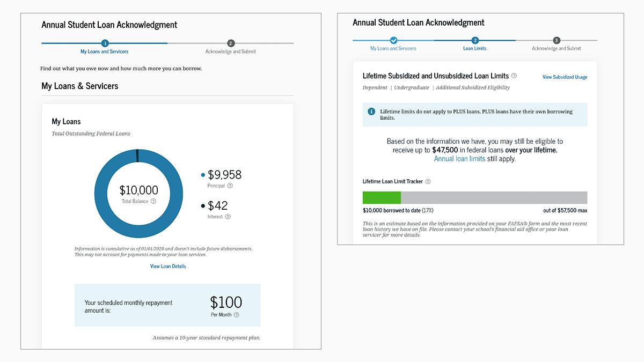Click the green portion of the loan limit bar
Image resolution: width=644 pixels, height=362 pixels.
pos(382,197)
